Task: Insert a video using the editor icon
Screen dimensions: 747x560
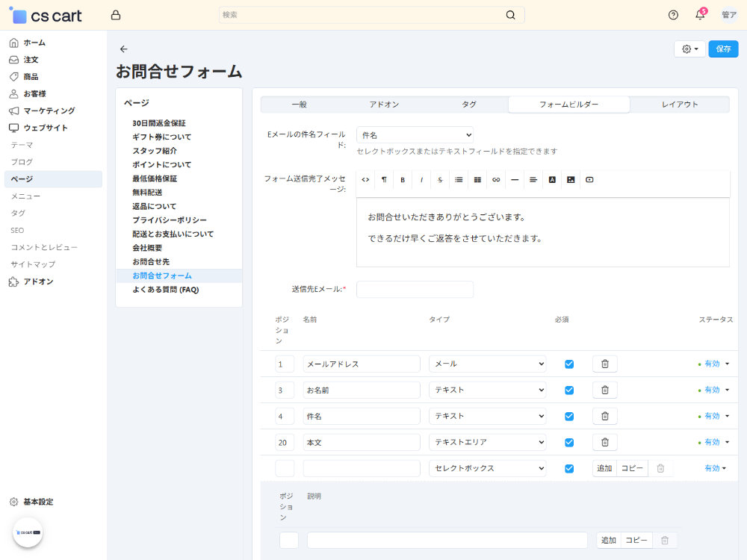Action: [589, 179]
